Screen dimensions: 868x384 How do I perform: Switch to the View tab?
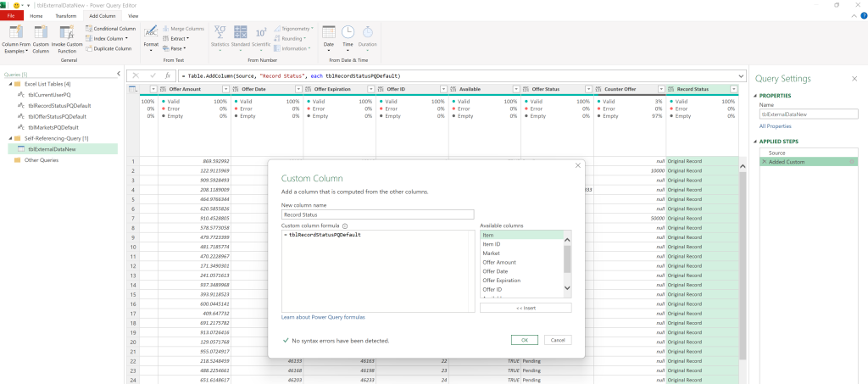133,16
